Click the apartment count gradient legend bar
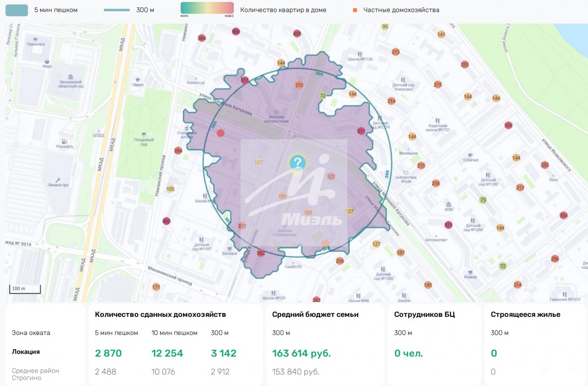The height and width of the screenshot is (386, 588). pyautogui.click(x=207, y=8)
